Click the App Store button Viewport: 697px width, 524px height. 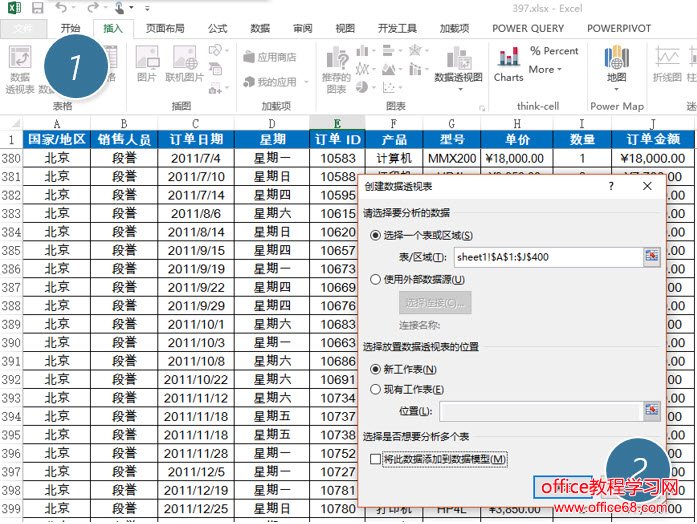click(x=270, y=57)
